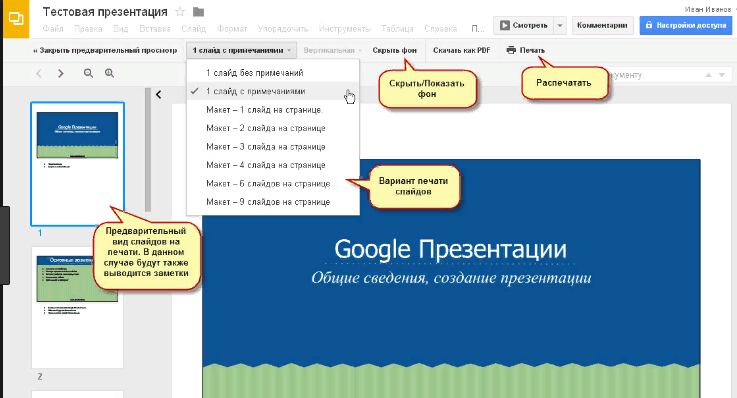The height and width of the screenshot is (398, 737).
Task: Click the subtitle 'Общие сведения, создание презентации'
Action: 451,278
